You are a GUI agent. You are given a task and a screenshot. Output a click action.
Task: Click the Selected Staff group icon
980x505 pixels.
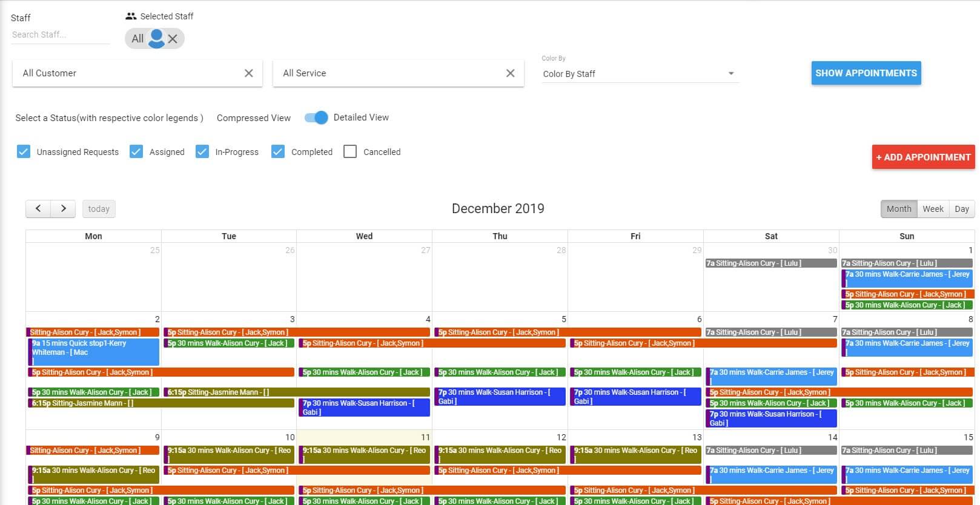coord(131,16)
